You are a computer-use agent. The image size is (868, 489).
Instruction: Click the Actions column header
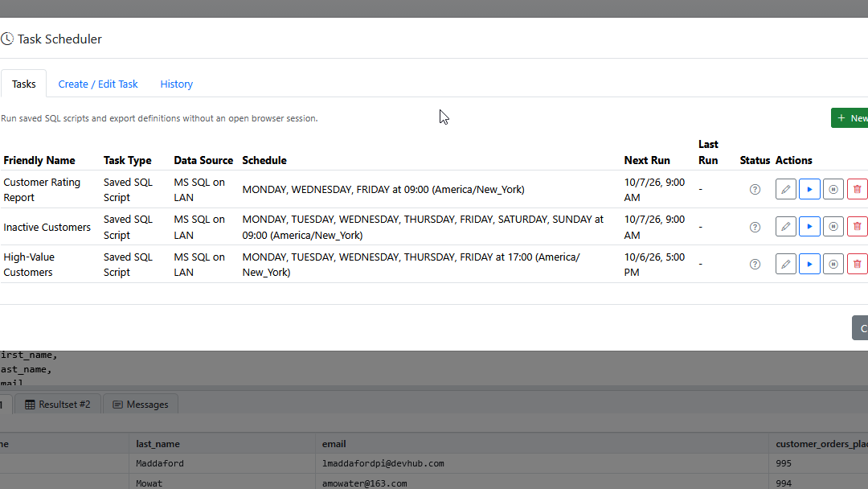[x=793, y=160]
